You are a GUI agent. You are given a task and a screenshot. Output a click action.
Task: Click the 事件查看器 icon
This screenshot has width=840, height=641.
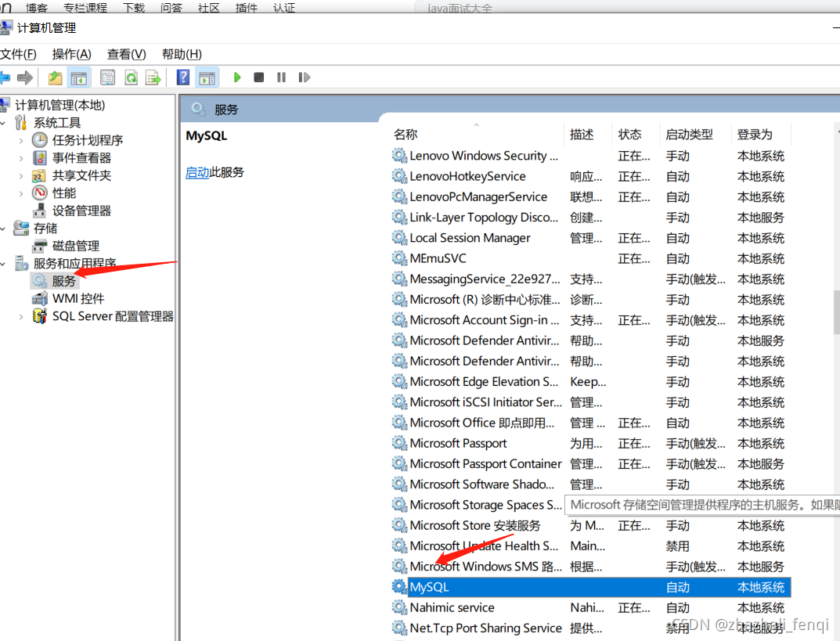40,158
